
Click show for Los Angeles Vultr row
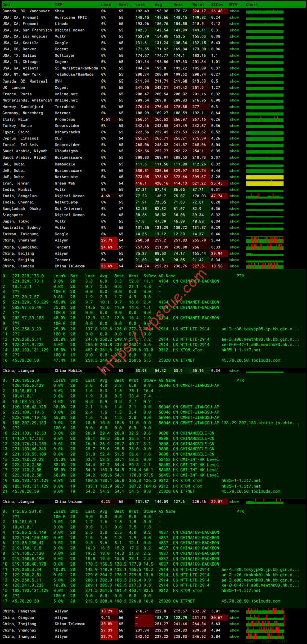tap(234, 36)
